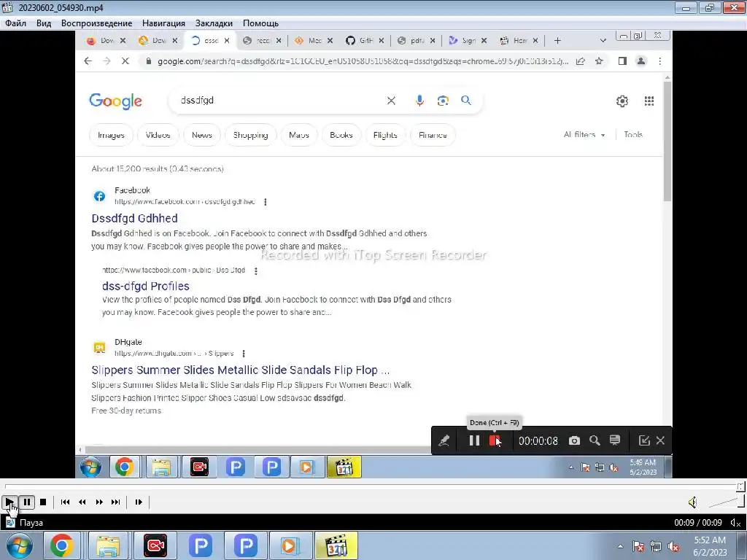Click the 00:09 / 00:09 time display
The height and width of the screenshot is (560, 747).
pyautogui.click(x=698, y=522)
